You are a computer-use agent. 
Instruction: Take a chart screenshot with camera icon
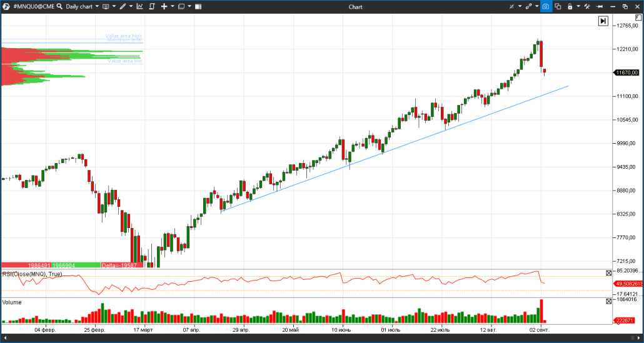[545, 6]
